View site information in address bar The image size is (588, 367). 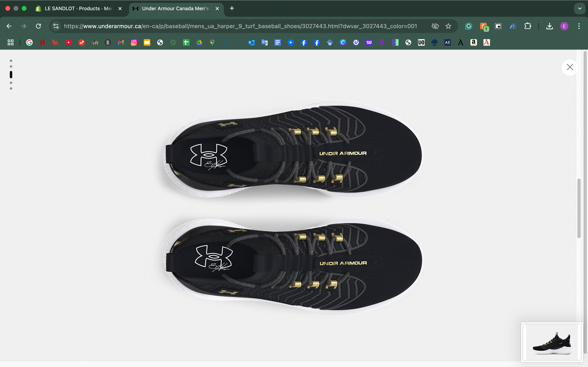[x=56, y=26]
